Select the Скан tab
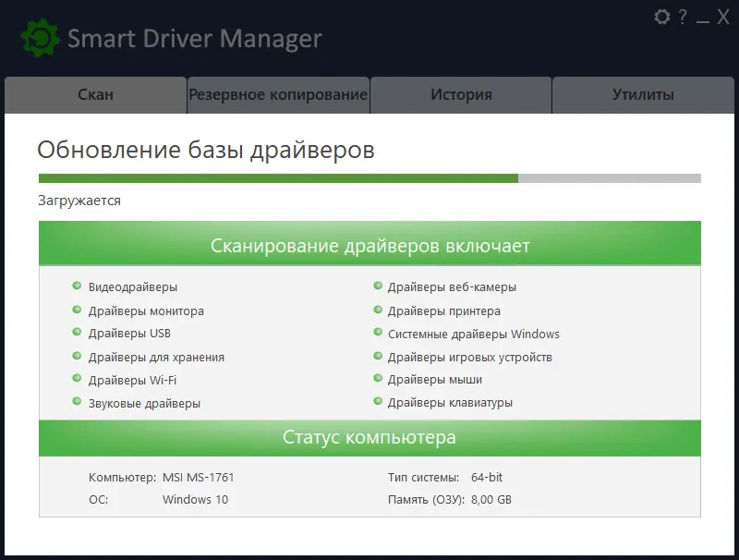Viewport: 739px width, 560px height. point(93,94)
